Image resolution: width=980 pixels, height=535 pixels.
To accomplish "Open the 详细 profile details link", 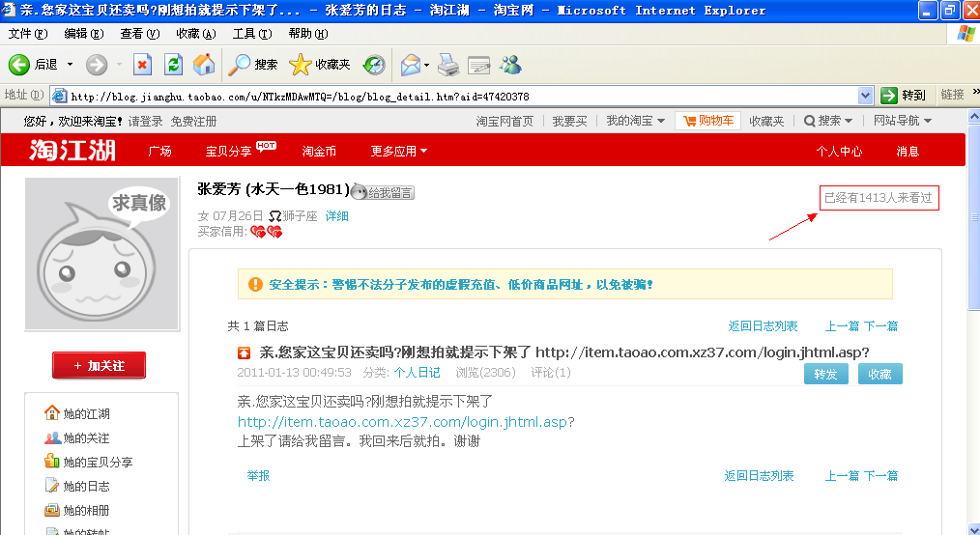I will (337, 216).
